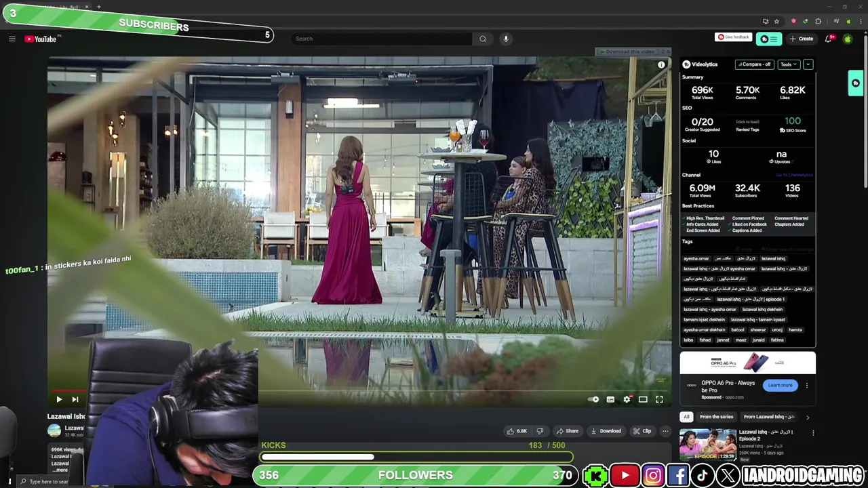Viewport: 868px width, 488px height.
Task: Open browser extensions puzzle icon
Action: point(818,21)
